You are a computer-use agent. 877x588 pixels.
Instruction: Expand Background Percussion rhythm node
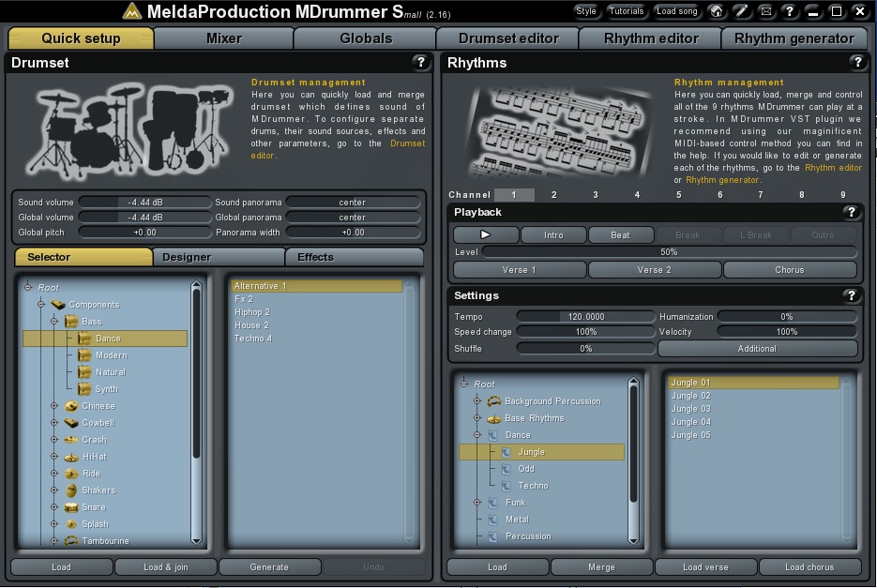(477, 401)
